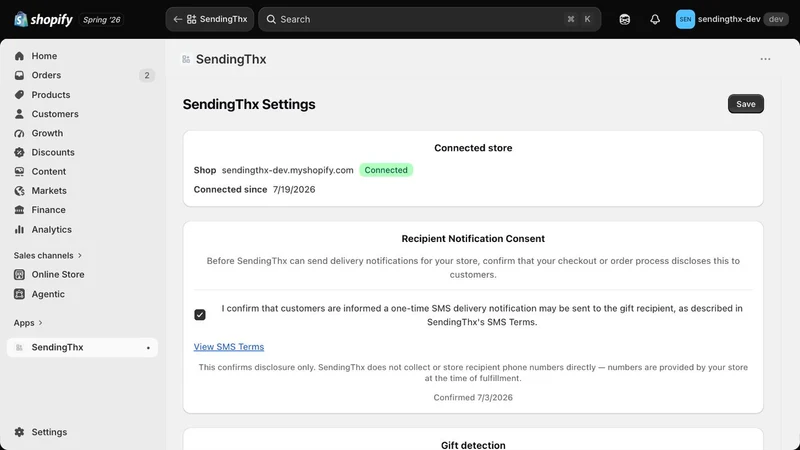Open the Sidekick assistant icon
Viewport: 800px width, 450px height.
pos(624,19)
